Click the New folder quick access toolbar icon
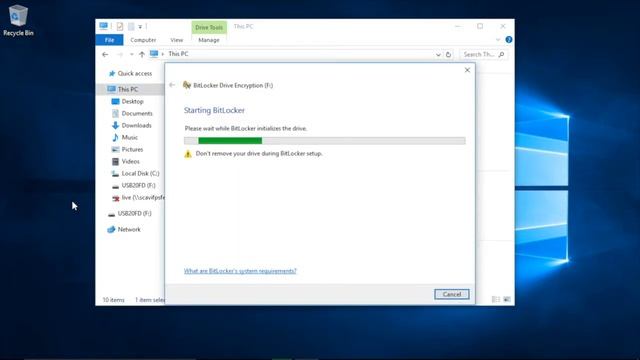Viewport: 640px width, 360px height. 131,27
